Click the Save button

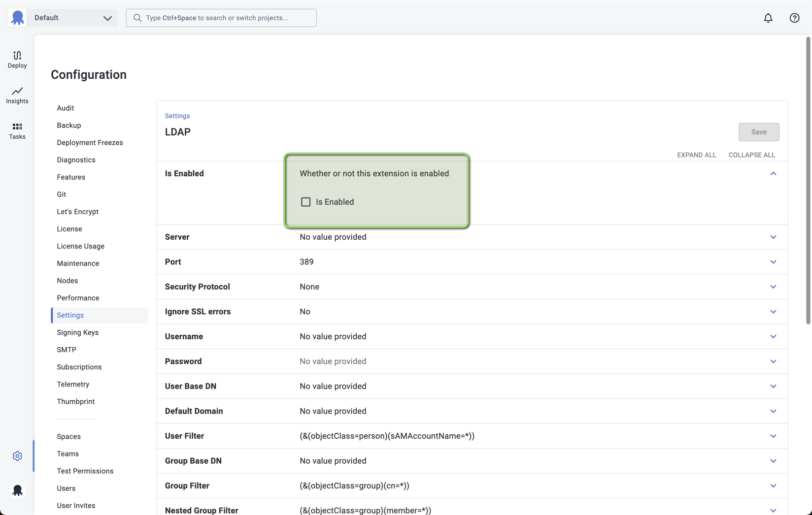click(758, 132)
